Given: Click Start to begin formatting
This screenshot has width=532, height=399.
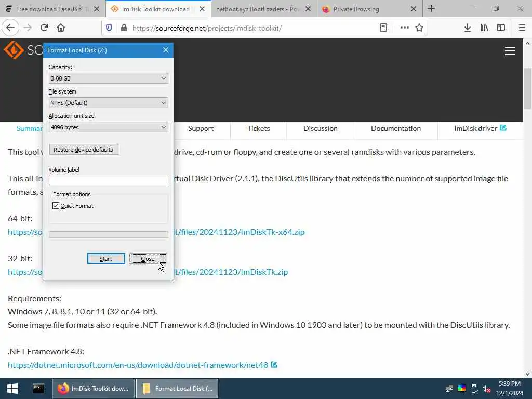Looking at the screenshot, I should (x=106, y=259).
